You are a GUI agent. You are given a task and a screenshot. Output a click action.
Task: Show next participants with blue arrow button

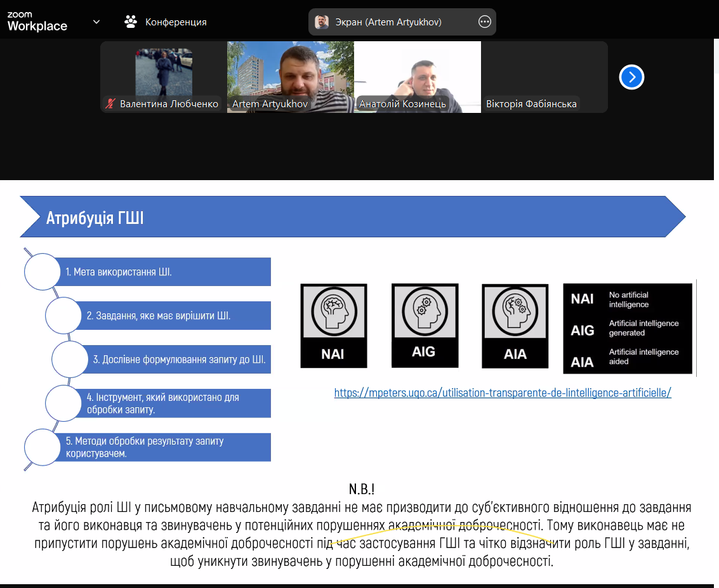tap(631, 77)
